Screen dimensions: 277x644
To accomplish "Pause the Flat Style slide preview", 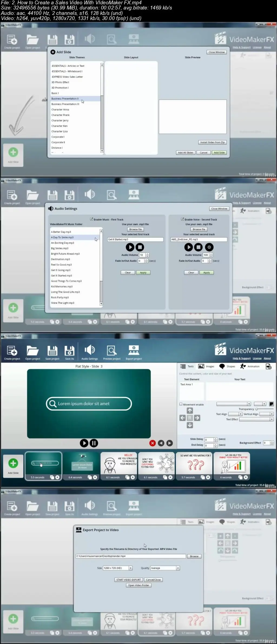I will (94, 443).
